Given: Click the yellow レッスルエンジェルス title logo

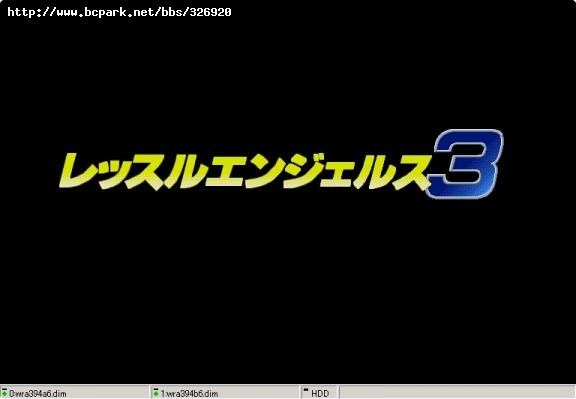Looking at the screenshot, I should pos(245,172).
